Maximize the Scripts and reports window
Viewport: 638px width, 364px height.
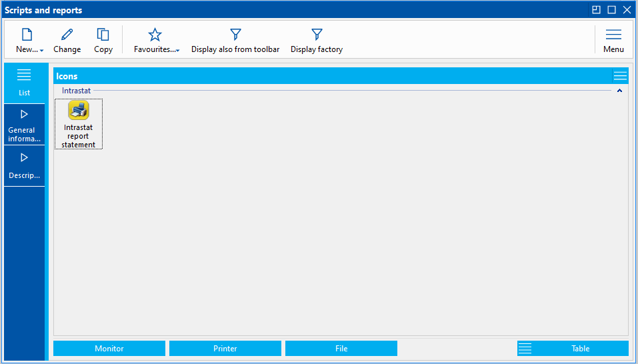[x=611, y=10]
